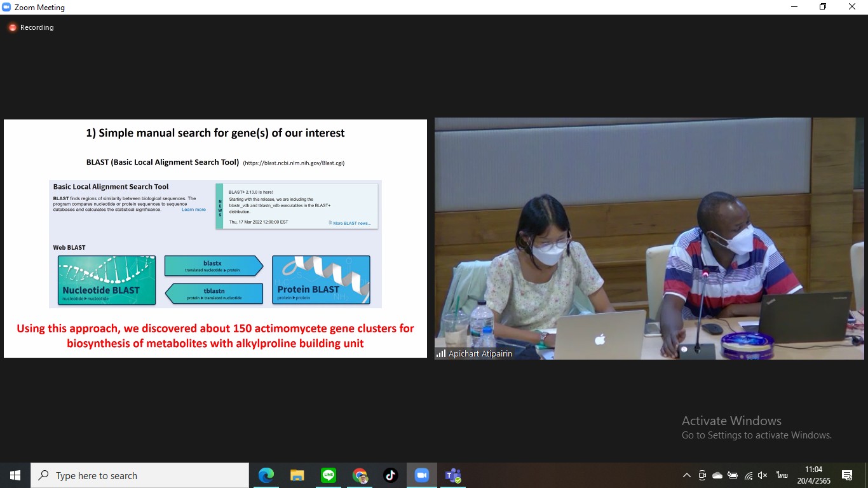Click the Meet Now camera tray icon
Screen dimensions: 868x488
click(x=702, y=475)
